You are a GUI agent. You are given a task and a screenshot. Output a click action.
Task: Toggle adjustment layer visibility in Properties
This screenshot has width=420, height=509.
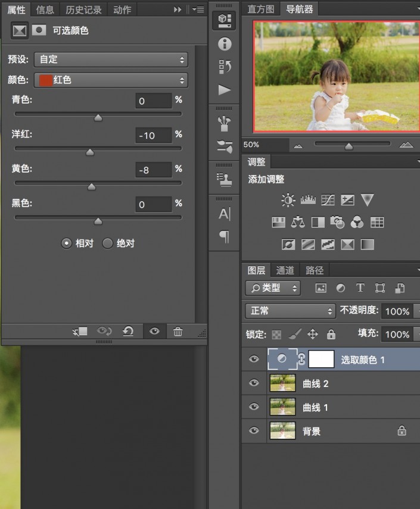coord(154,331)
